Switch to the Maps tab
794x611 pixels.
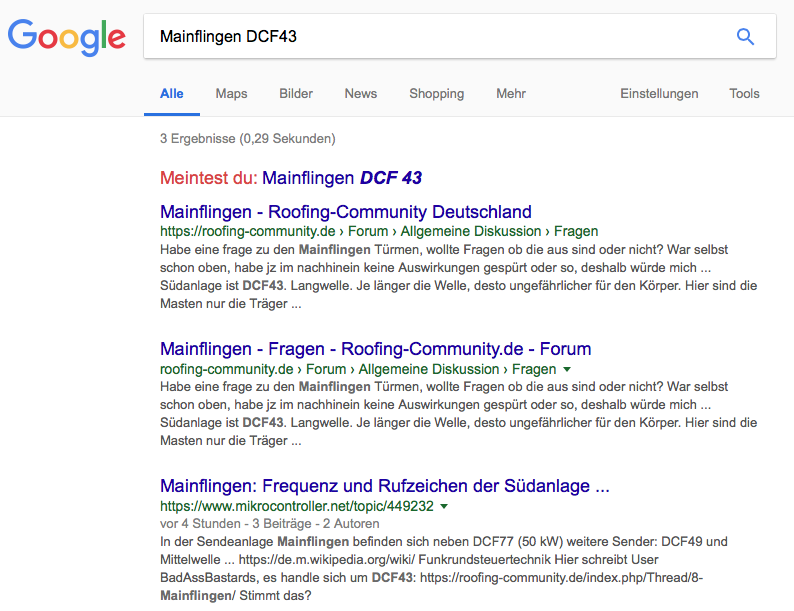click(x=231, y=94)
